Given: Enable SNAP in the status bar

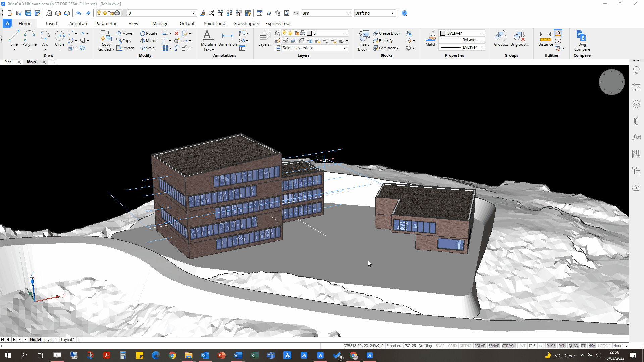Looking at the screenshot, I should 440,346.
